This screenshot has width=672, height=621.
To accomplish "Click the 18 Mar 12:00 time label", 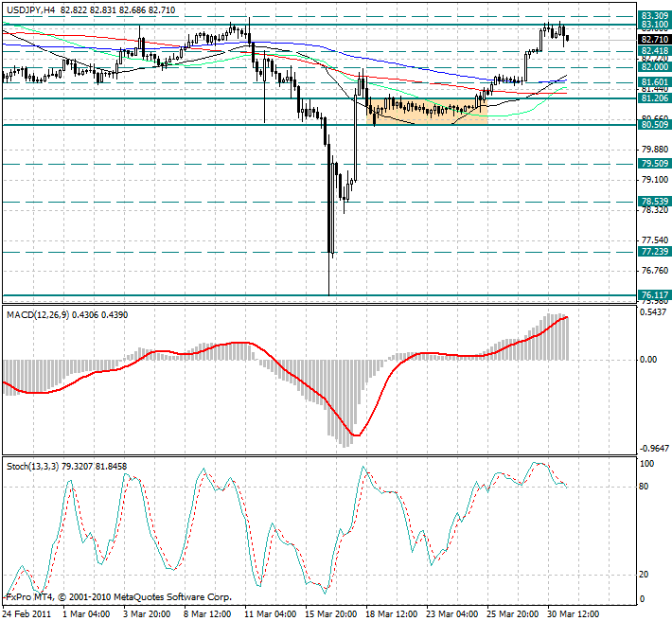I will coord(392,614).
